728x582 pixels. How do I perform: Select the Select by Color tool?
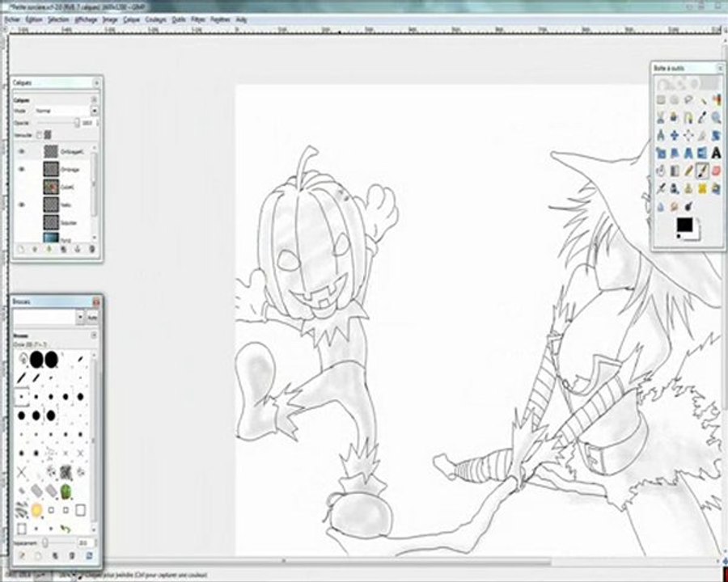[x=716, y=99]
